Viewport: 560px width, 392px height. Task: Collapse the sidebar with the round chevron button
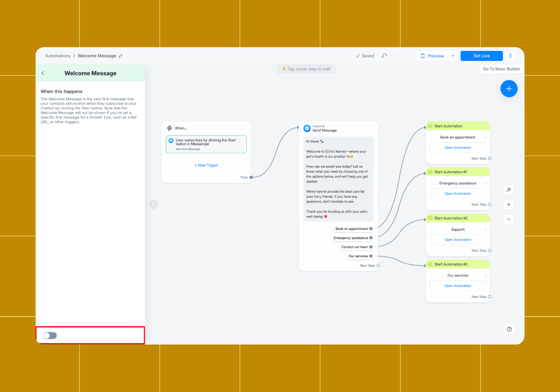coord(154,204)
